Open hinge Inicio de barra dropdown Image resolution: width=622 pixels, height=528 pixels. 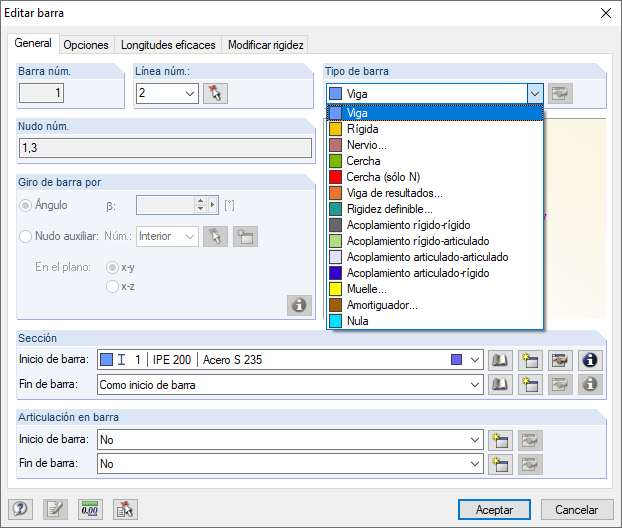[x=474, y=440]
